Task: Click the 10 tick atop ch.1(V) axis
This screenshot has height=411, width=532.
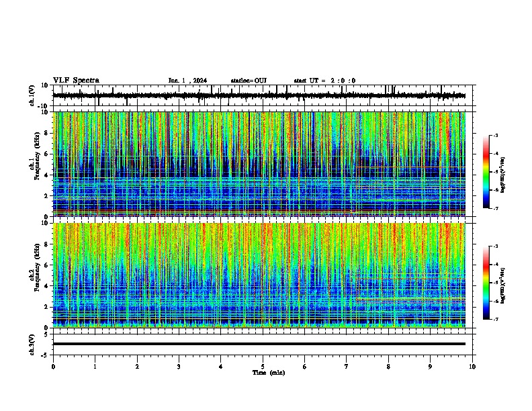Action: tap(45, 85)
